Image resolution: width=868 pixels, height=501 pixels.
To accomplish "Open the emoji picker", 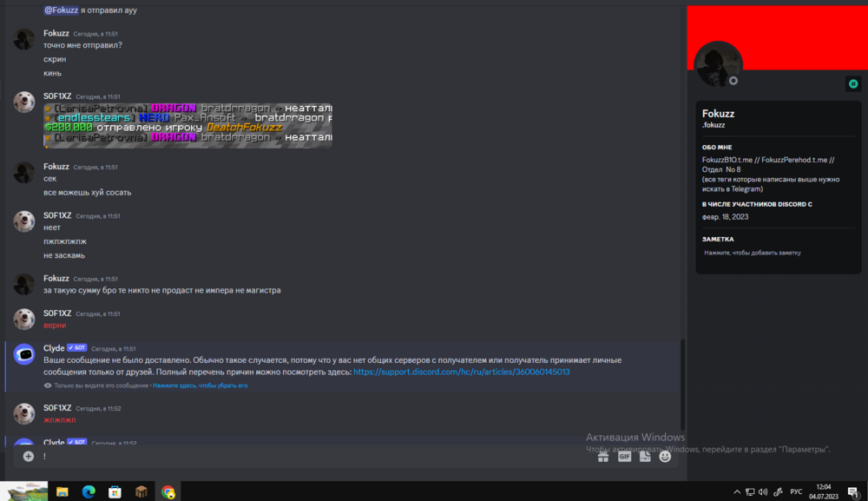I will pyautogui.click(x=665, y=457).
